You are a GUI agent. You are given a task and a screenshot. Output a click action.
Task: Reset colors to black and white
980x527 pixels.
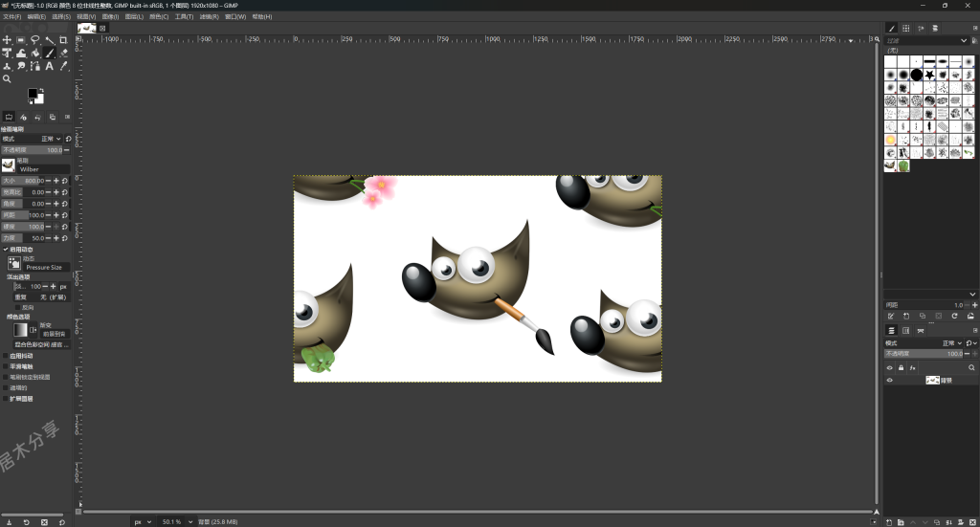click(30, 101)
